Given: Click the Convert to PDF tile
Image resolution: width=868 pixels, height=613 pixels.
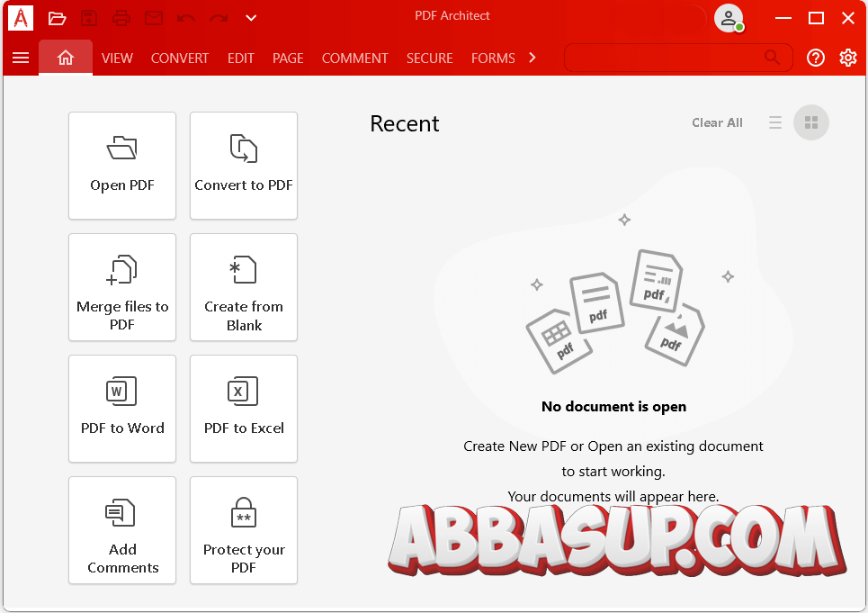Looking at the screenshot, I should 244,166.
